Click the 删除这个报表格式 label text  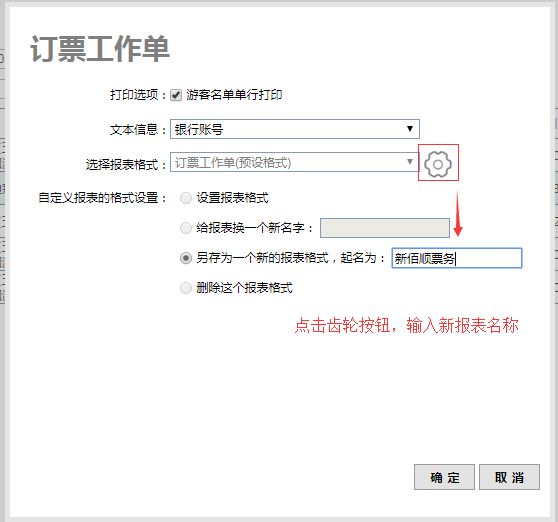click(x=244, y=288)
